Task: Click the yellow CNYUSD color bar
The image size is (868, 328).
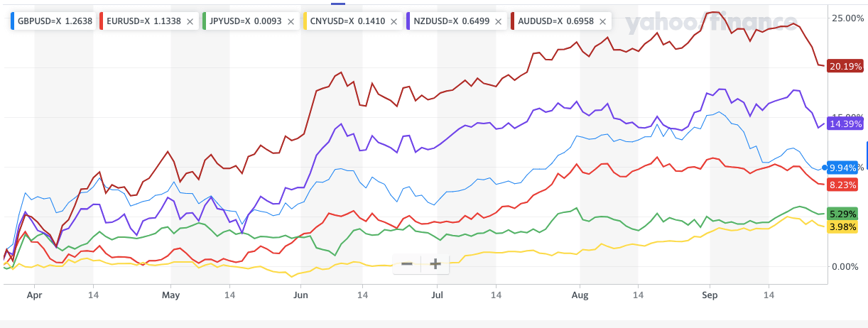Action: [306, 21]
